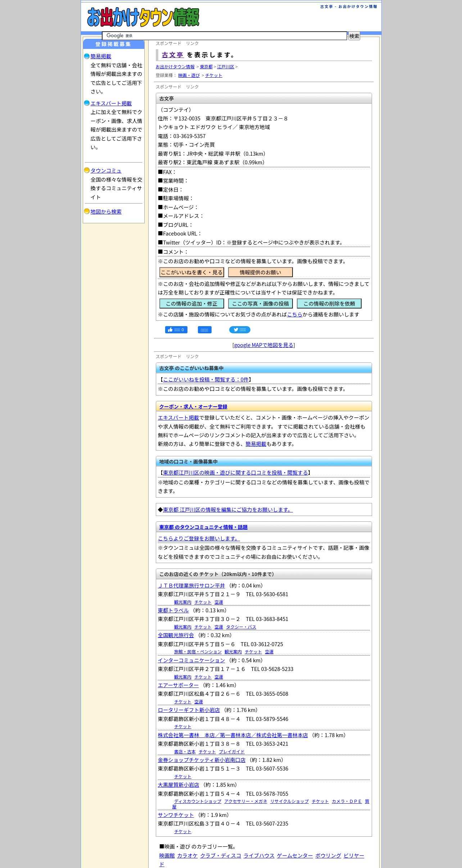Open 東京都江戸川区の映画・遊び口コミ link
Screen dimensions: 462x868
tap(236, 473)
